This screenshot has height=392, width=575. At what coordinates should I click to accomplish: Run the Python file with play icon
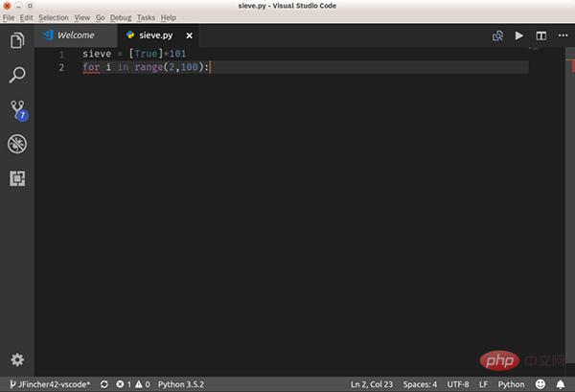518,35
